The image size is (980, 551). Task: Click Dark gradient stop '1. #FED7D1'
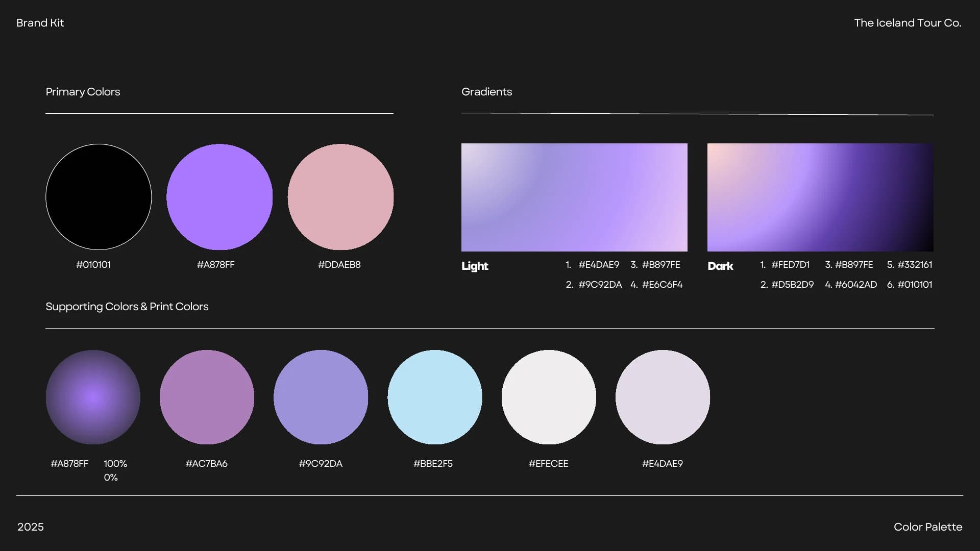point(785,265)
